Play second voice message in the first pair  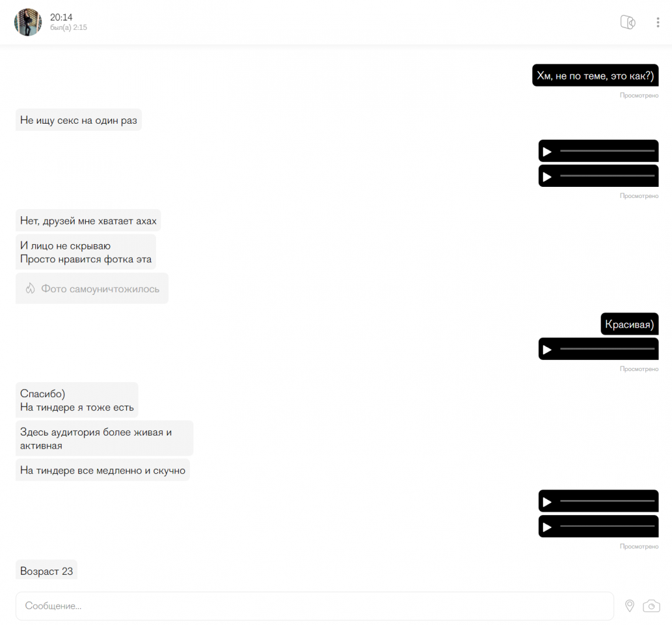(546, 176)
